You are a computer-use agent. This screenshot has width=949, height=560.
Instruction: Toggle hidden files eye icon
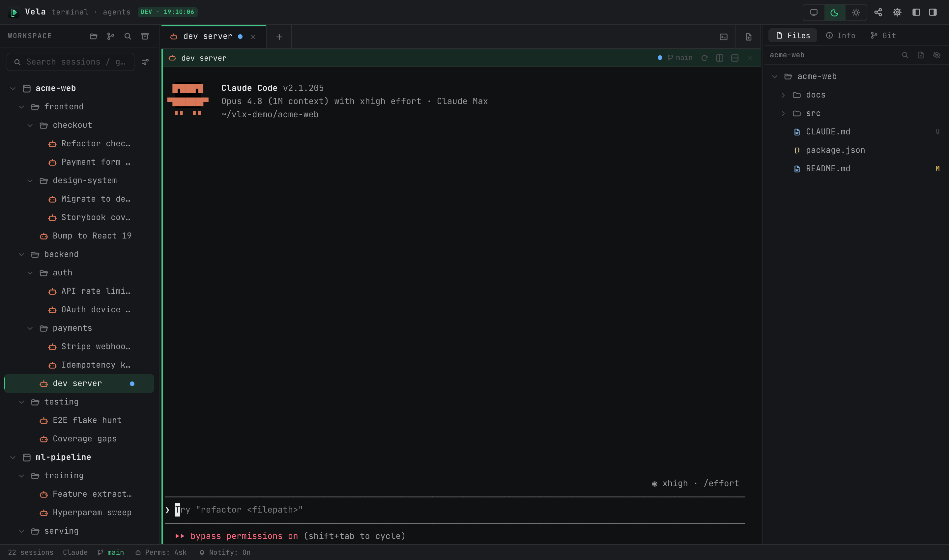pos(936,55)
